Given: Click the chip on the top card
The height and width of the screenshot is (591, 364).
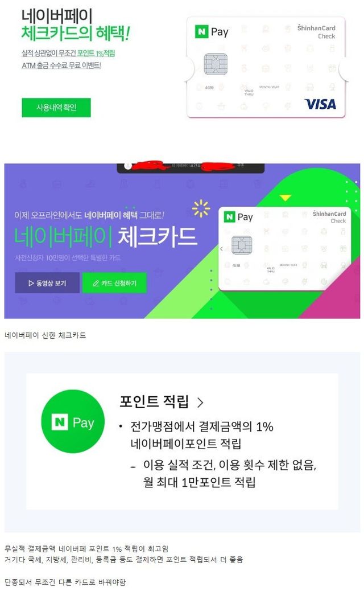Looking at the screenshot, I should (x=216, y=64).
